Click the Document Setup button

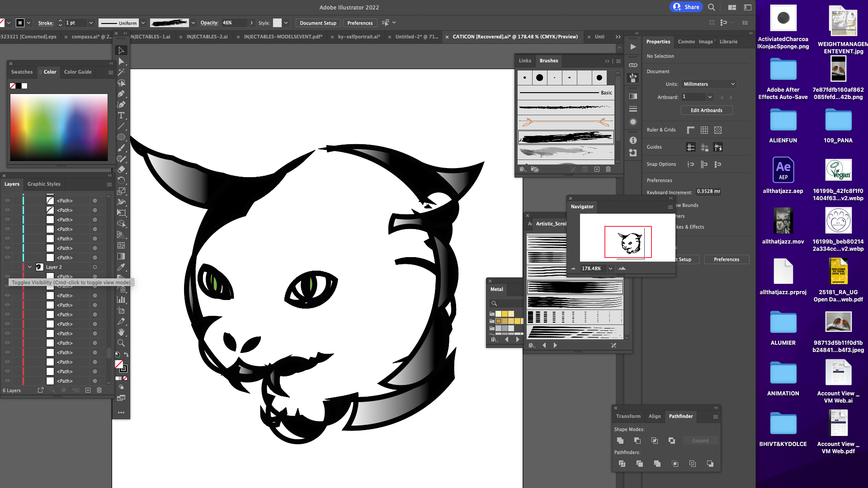pos(318,23)
